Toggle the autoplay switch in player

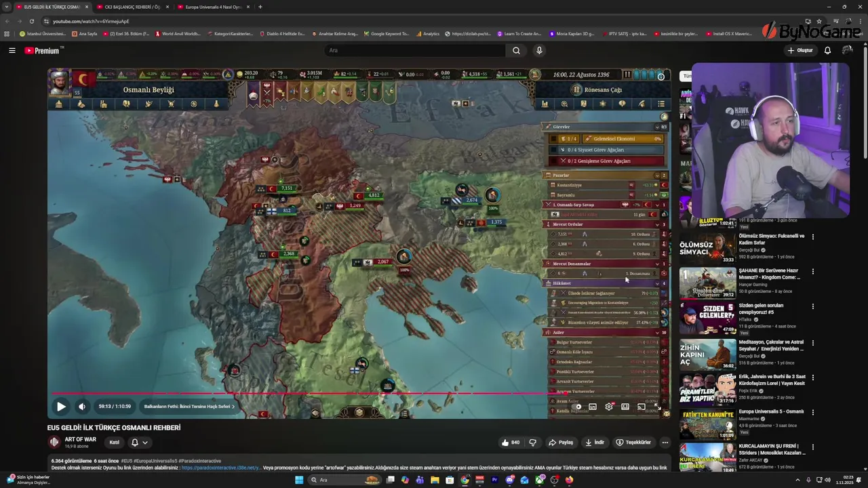coord(577,407)
